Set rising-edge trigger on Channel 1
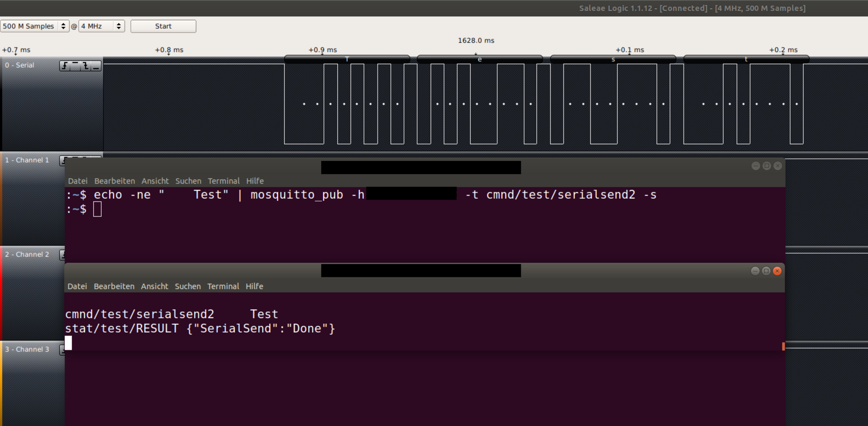This screenshot has height=426, width=868. tap(63, 161)
